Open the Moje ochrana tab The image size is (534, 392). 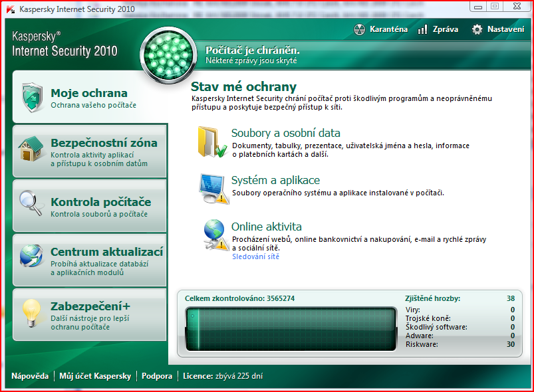90,97
